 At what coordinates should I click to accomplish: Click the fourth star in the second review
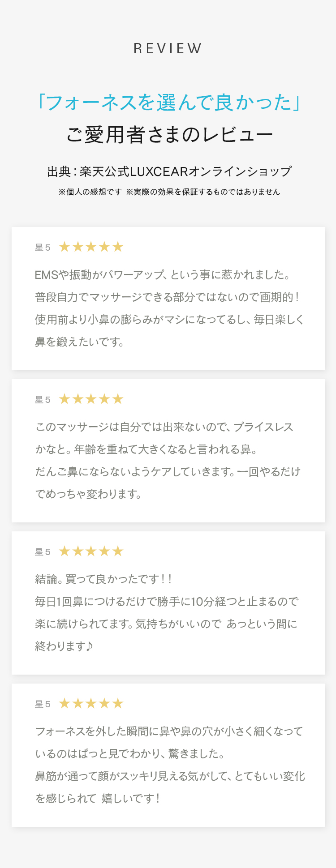tap(104, 399)
